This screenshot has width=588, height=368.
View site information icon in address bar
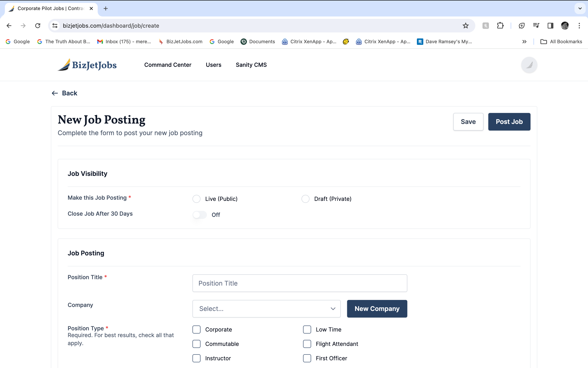point(55,26)
